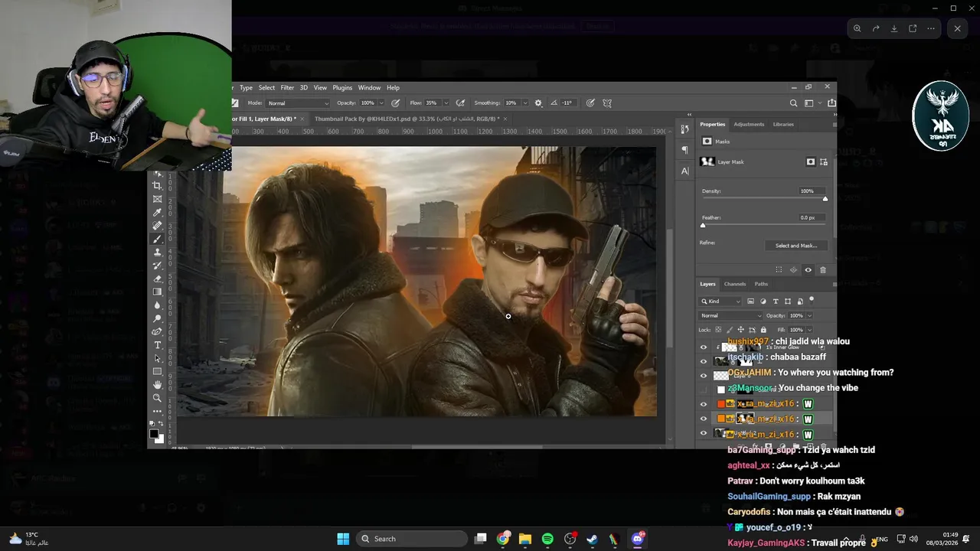980x551 pixels.
Task: Open brush blending Mode dropdown
Action: click(298, 103)
